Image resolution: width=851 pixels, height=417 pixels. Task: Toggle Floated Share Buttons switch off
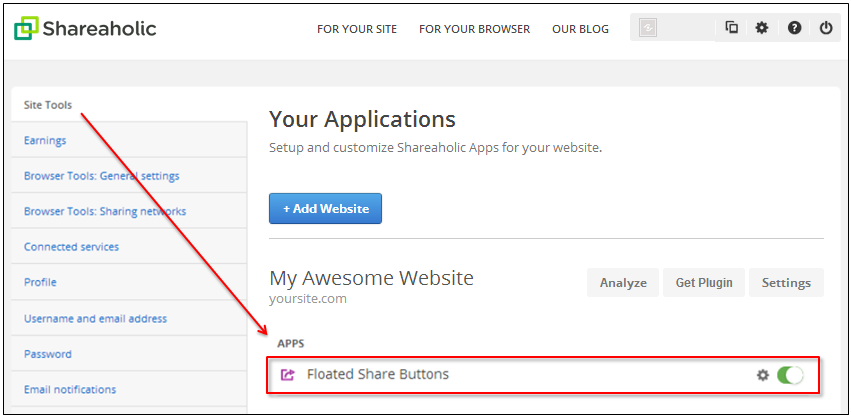[x=790, y=375]
